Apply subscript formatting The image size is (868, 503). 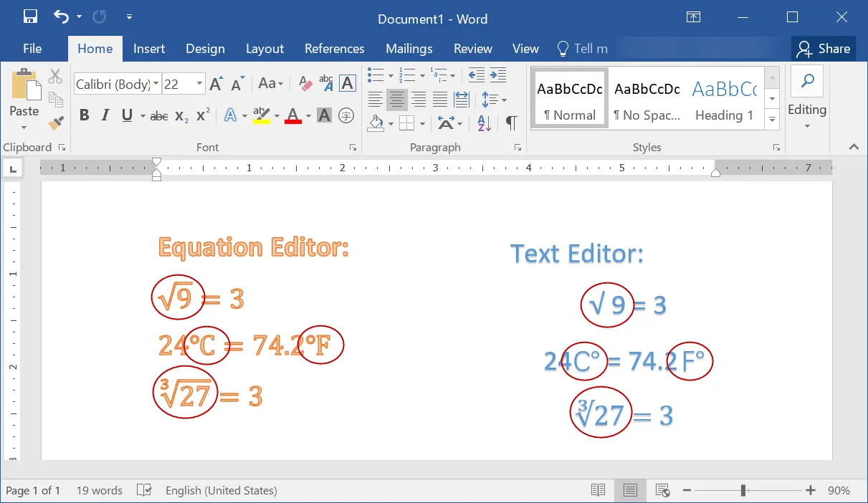180,115
